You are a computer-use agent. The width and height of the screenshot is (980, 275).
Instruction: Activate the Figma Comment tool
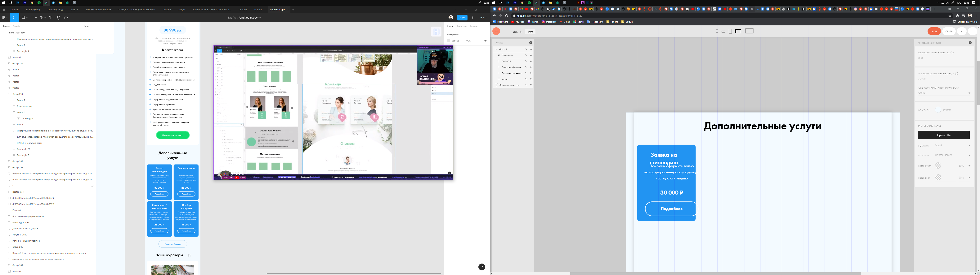(66, 17)
